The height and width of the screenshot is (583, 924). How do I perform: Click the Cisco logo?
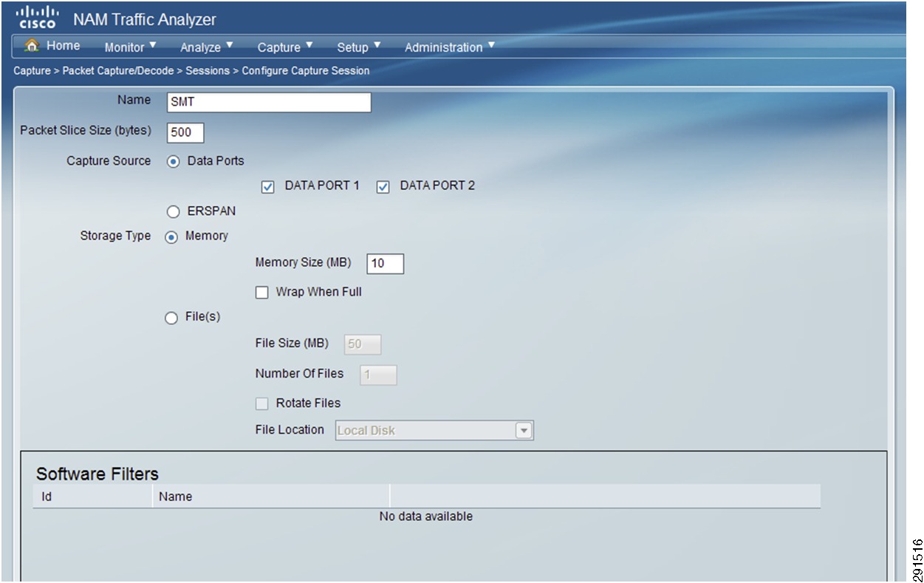coord(38,17)
